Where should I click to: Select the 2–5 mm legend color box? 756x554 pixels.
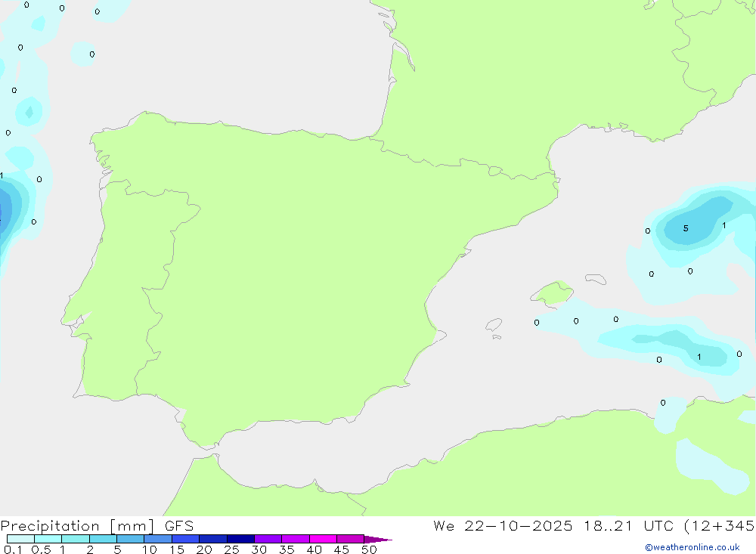point(103,539)
